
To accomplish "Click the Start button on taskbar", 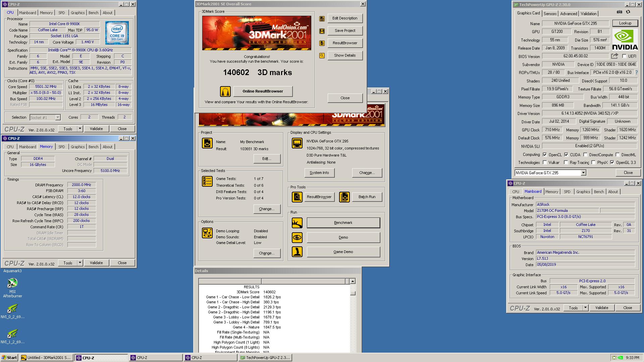I will pyautogui.click(x=9, y=358).
